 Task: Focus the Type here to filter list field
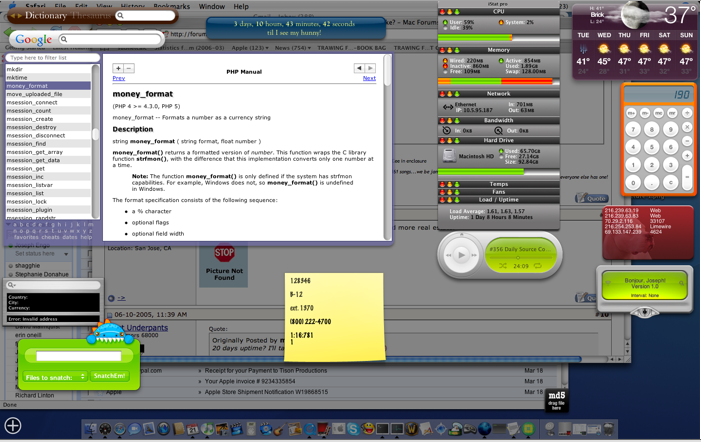52,58
